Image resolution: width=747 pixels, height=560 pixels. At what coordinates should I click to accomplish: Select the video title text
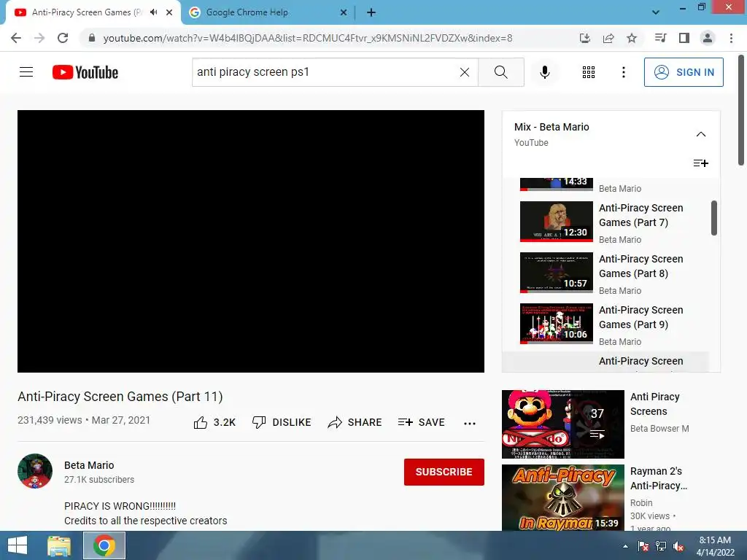(120, 397)
